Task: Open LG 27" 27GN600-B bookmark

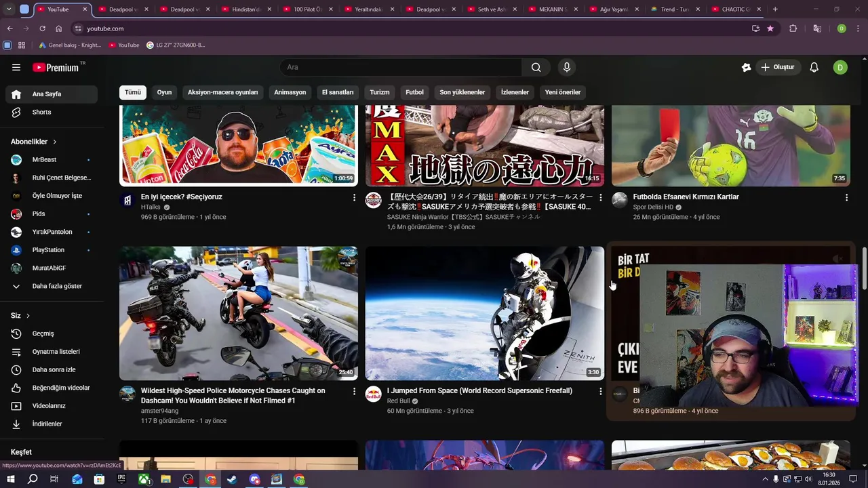Action: click(x=176, y=45)
